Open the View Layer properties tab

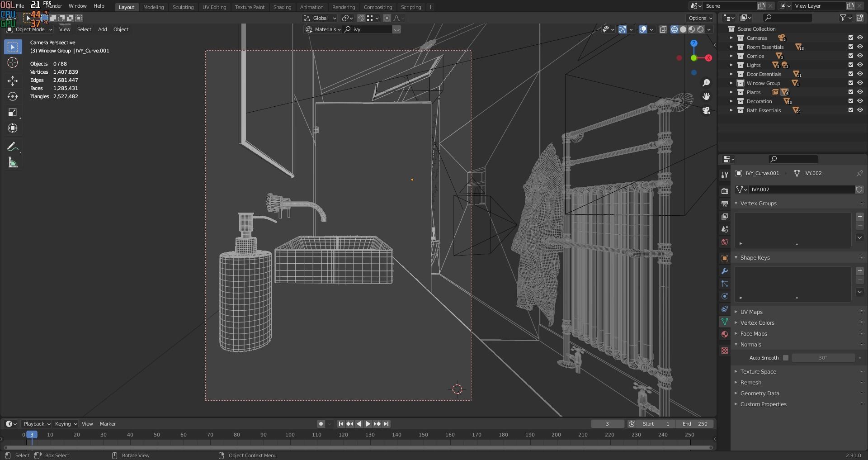[725, 216]
